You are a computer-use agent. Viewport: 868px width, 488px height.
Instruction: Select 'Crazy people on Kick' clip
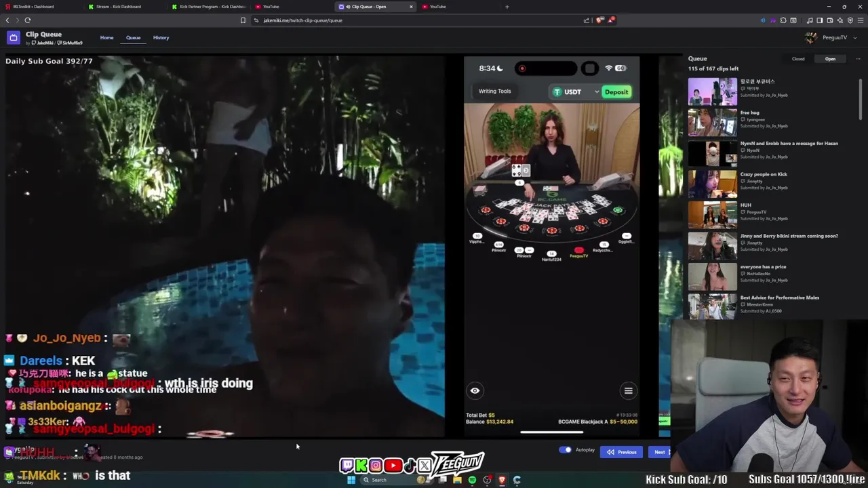[x=771, y=184]
